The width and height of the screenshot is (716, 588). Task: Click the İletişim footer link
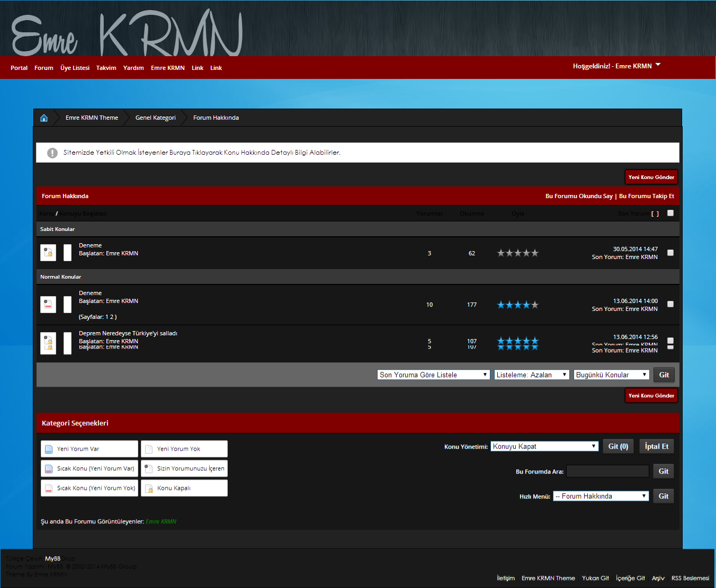(x=506, y=578)
